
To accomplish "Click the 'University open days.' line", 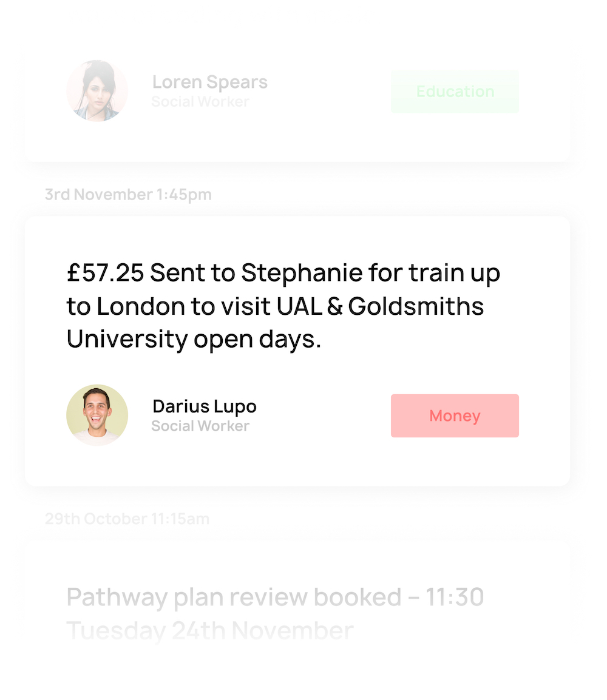I will (194, 340).
